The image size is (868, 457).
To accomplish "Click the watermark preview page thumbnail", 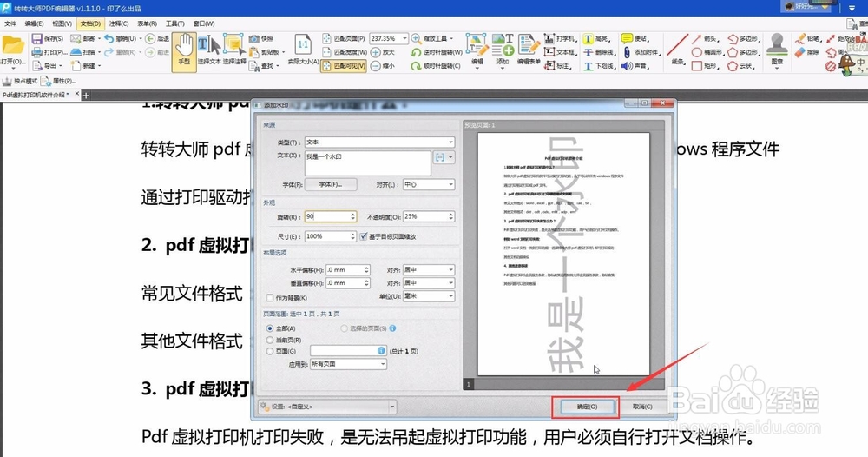I will 563,255.
